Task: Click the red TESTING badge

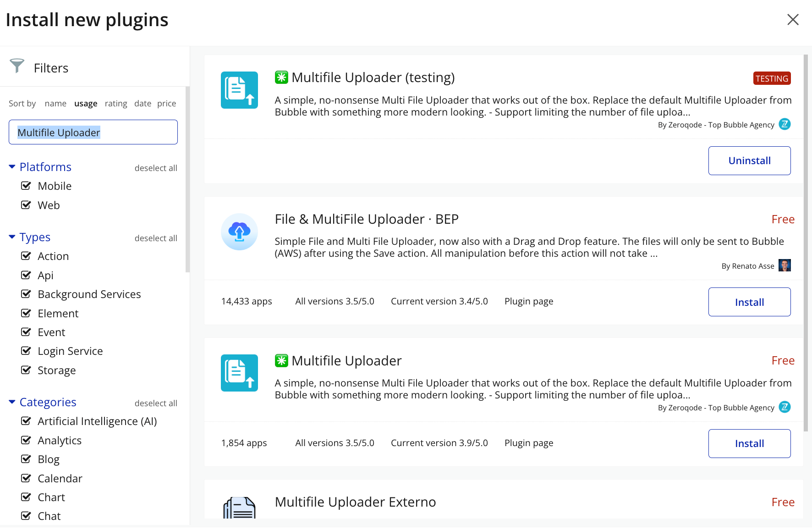Action: (x=772, y=78)
